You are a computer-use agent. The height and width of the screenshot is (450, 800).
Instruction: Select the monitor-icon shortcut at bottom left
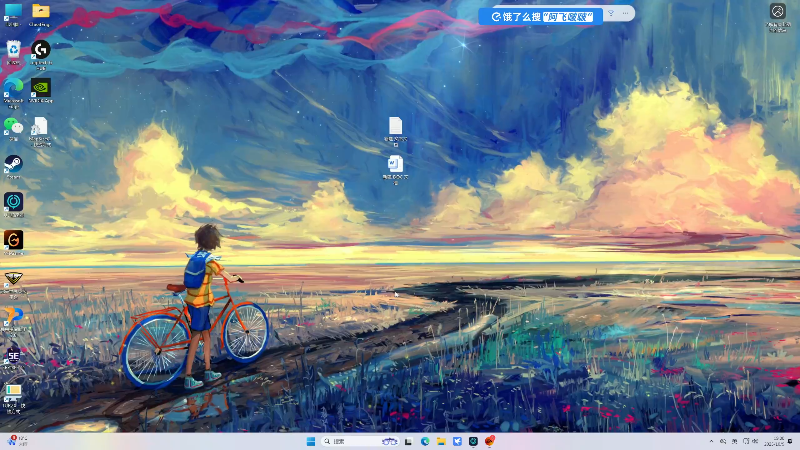(13, 398)
